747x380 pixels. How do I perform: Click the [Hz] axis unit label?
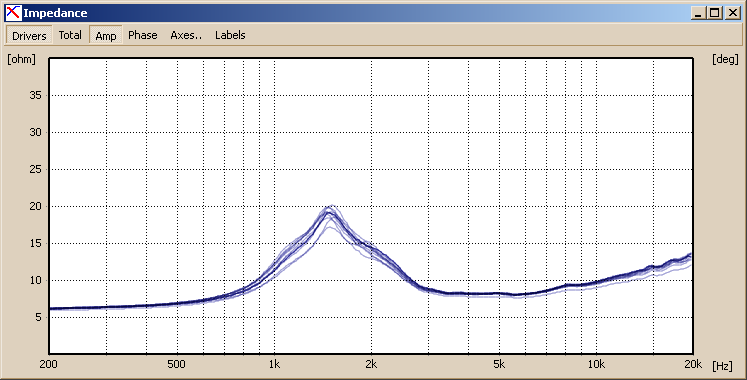click(x=722, y=366)
